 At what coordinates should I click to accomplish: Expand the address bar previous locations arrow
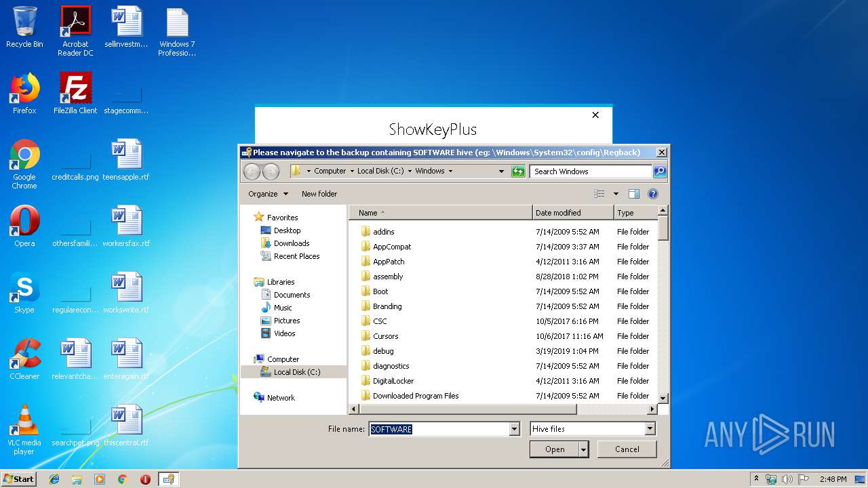[x=502, y=171]
